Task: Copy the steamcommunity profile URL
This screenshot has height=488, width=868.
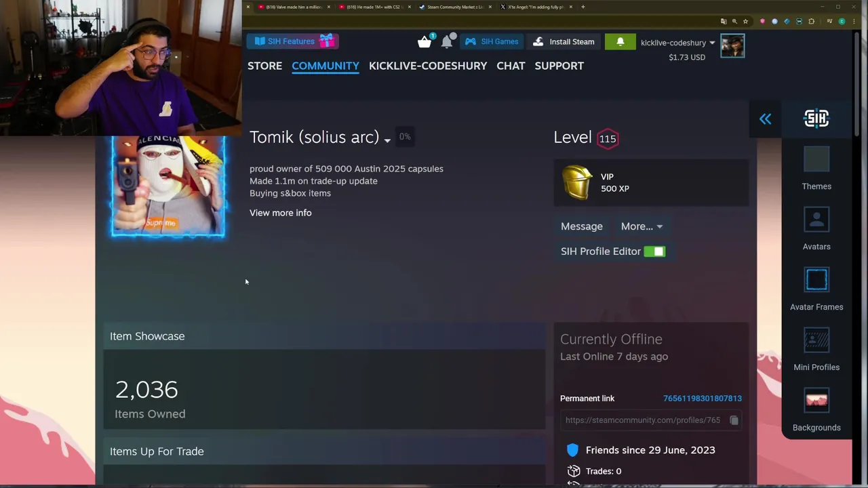Action: click(x=734, y=420)
